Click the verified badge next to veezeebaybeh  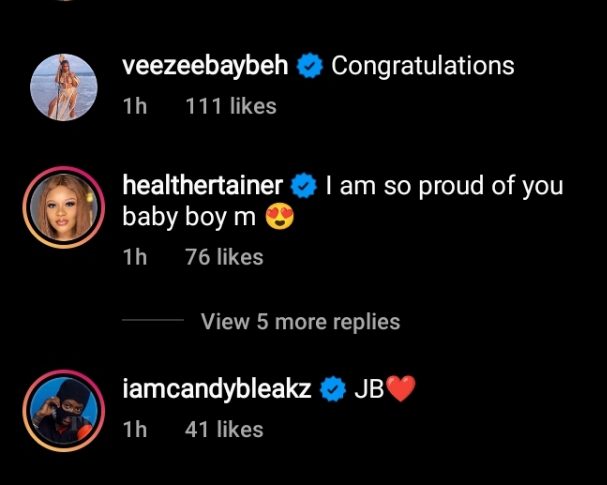tap(311, 68)
